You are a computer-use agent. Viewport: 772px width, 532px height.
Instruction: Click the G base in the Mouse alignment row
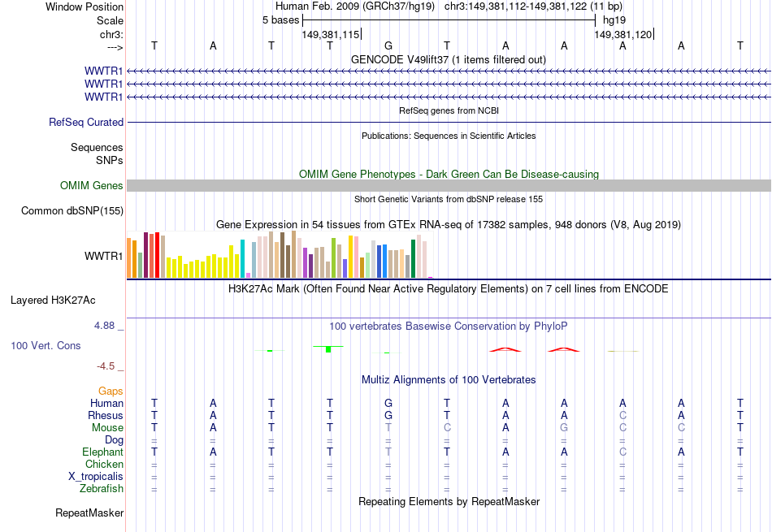pos(564,428)
